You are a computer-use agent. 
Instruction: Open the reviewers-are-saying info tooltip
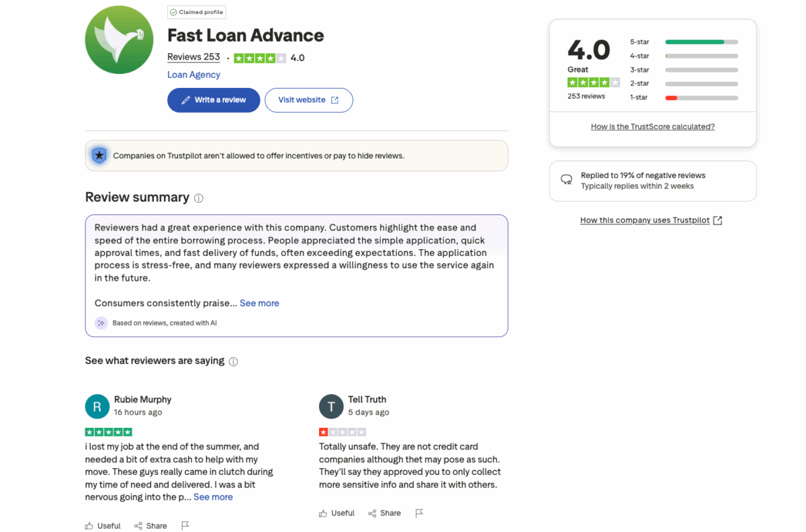(x=233, y=361)
